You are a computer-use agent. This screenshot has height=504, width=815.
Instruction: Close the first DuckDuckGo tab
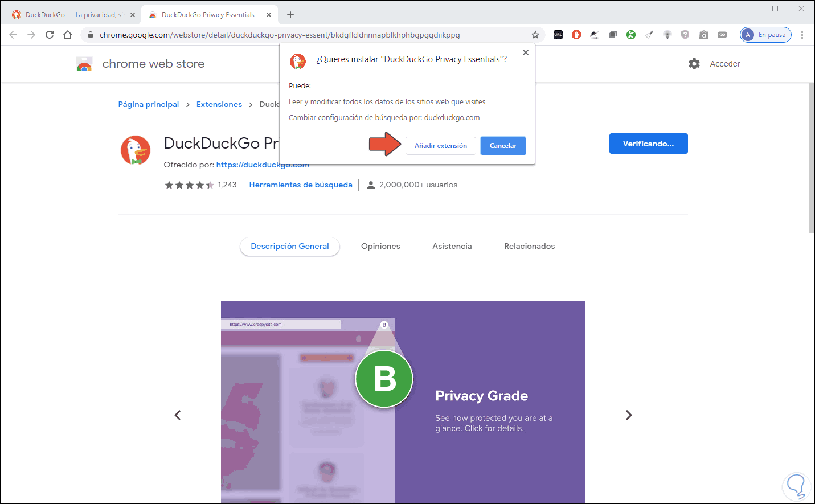click(x=133, y=15)
